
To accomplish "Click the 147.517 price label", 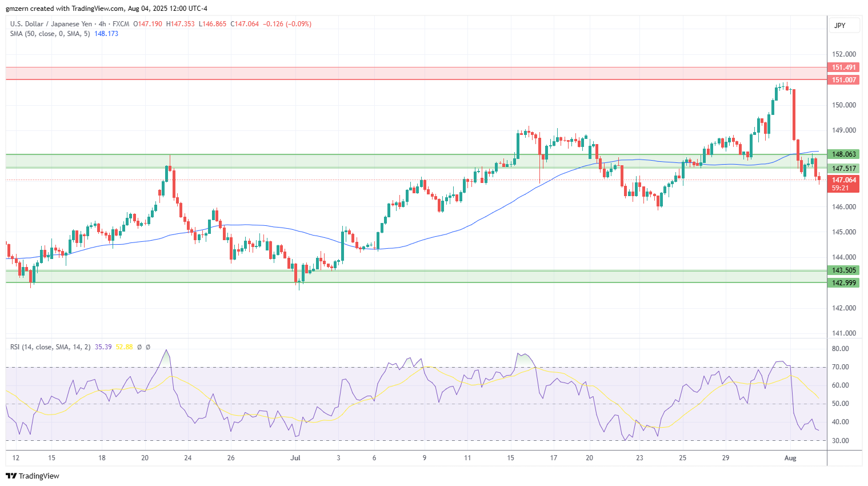I will point(843,169).
